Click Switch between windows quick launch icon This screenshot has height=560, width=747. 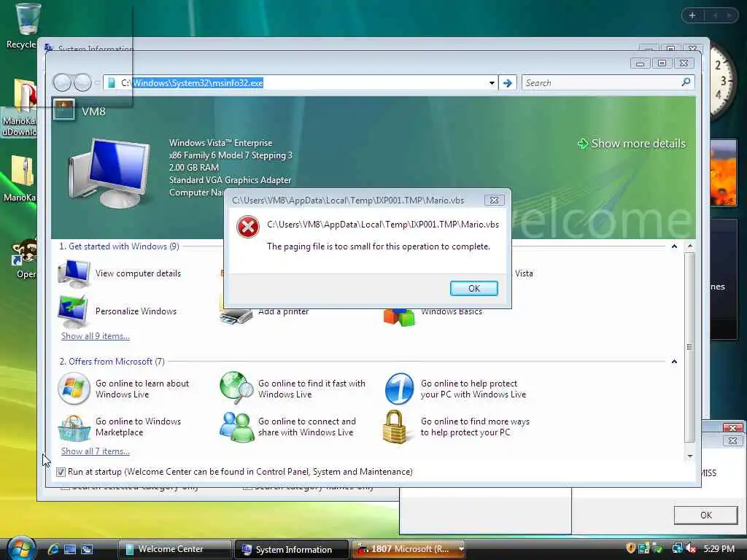pos(88,549)
